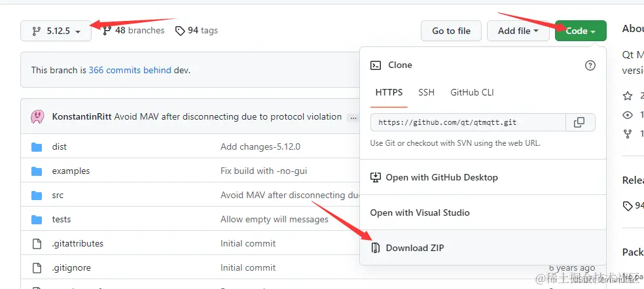
Task: Expand the Add file dropdown
Action: 518,31
